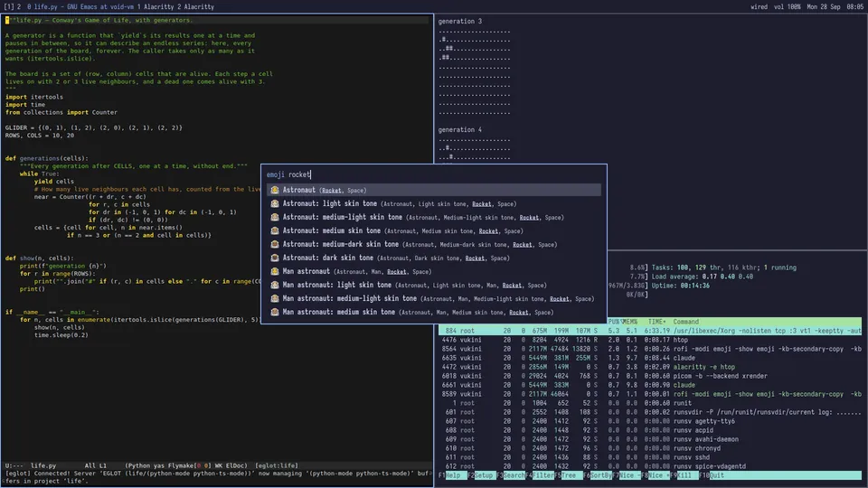This screenshot has width=868, height=488.
Task: Click htop F4 Filter button
Action: (x=540, y=475)
